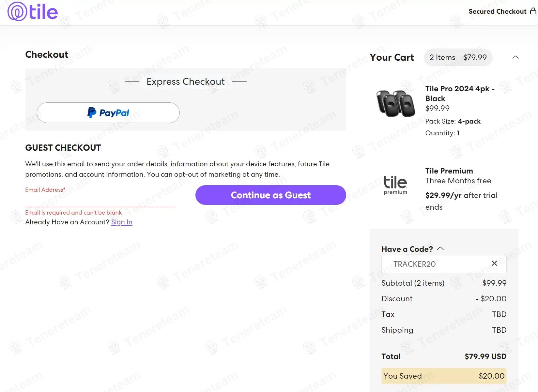Click the Total $79.99 USD amount
The width and height of the screenshot is (538, 392).
click(x=485, y=356)
